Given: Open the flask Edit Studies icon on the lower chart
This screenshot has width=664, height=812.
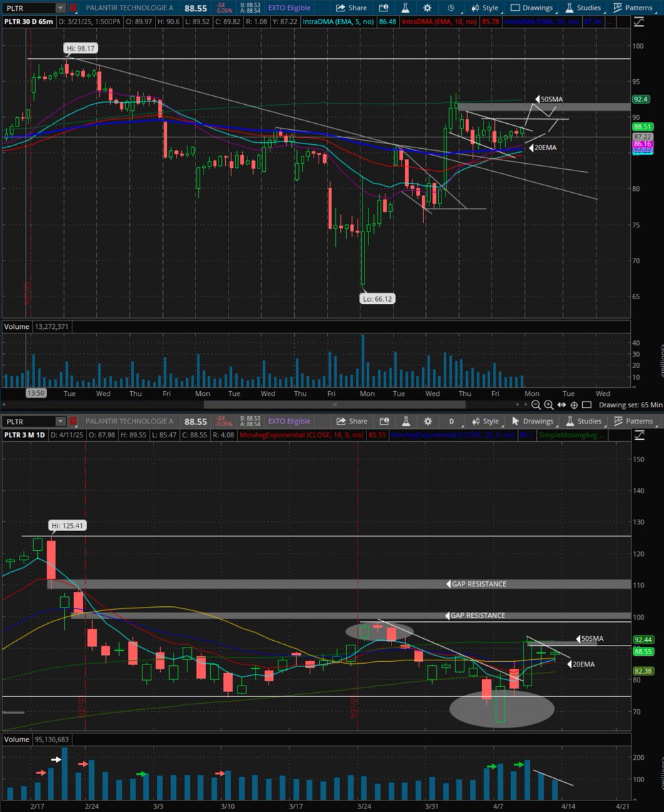Looking at the screenshot, I should [405, 421].
